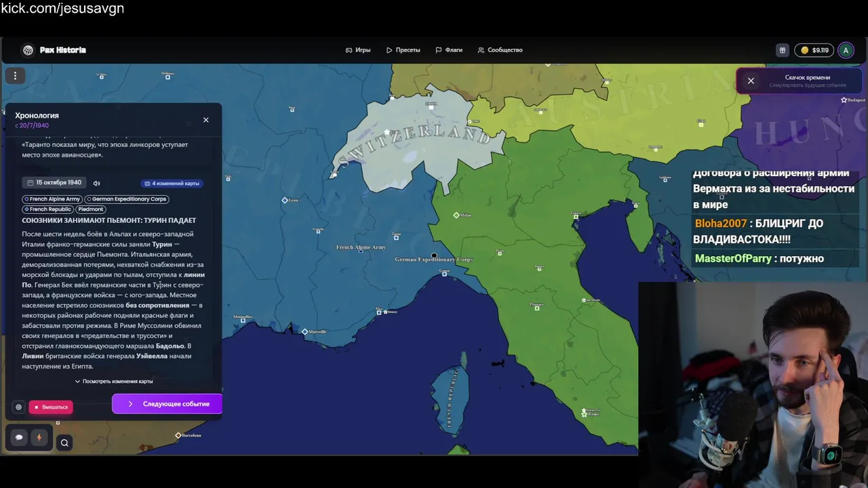Click the Marseille city marker on map
Screen dimensions: 868x488
click(x=304, y=331)
